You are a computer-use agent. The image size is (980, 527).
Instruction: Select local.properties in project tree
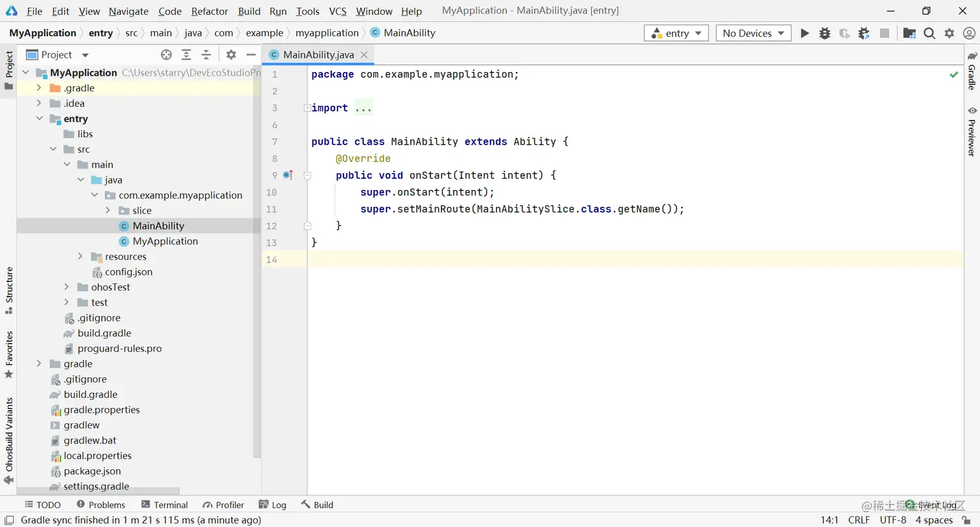pyautogui.click(x=97, y=456)
